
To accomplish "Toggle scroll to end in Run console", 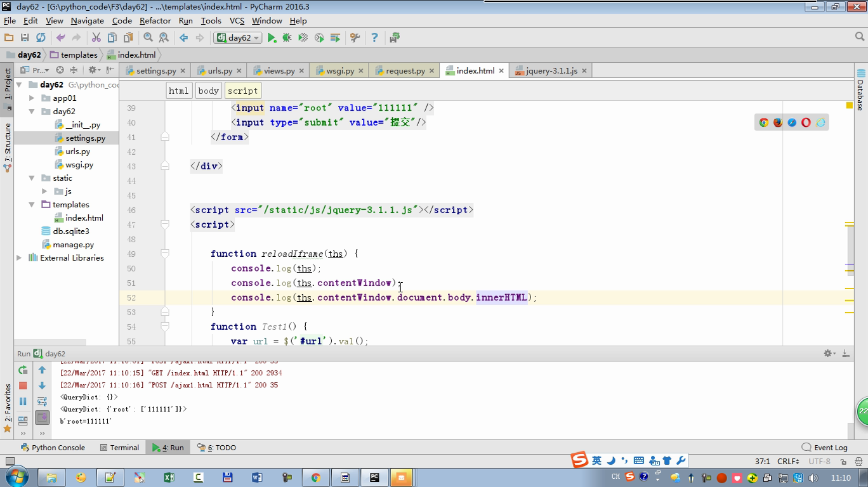I will [42, 417].
